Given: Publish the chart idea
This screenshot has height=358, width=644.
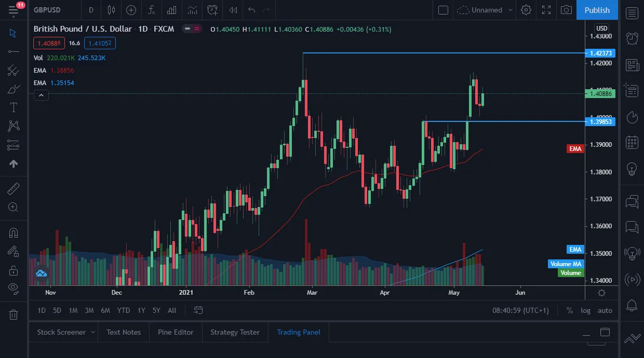Looking at the screenshot, I should (597, 10).
